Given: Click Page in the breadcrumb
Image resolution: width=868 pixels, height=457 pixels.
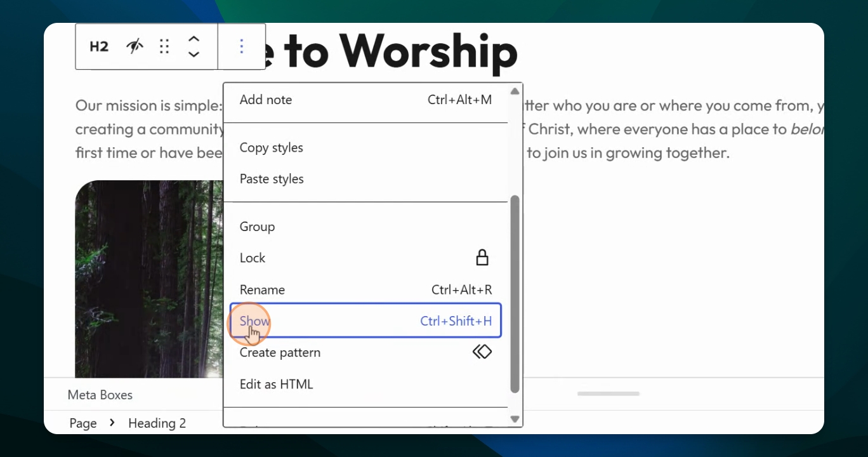Looking at the screenshot, I should (83, 423).
